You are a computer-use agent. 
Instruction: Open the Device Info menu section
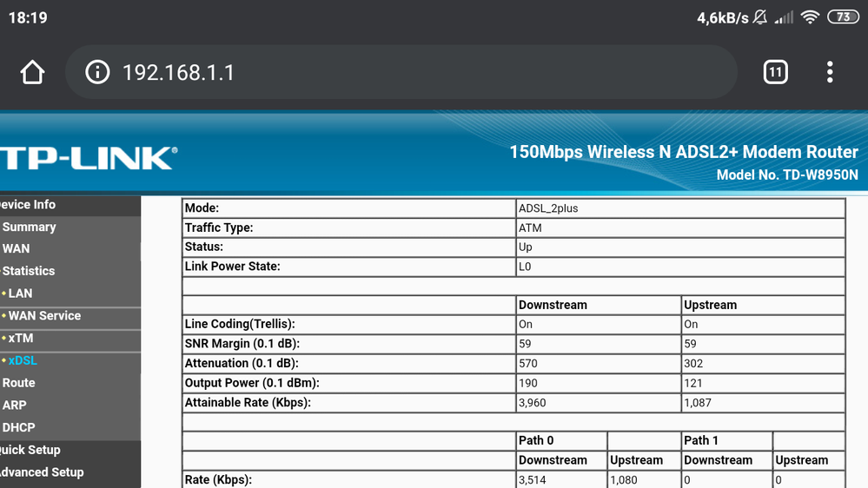(28, 205)
